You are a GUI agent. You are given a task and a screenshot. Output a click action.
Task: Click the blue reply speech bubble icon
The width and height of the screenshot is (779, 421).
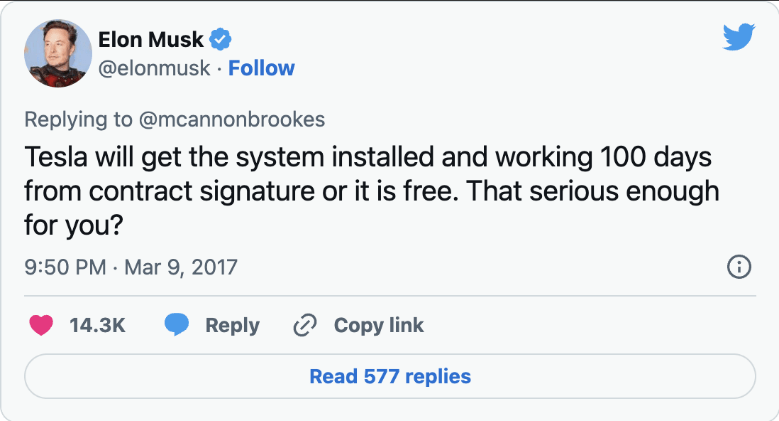pos(177,325)
